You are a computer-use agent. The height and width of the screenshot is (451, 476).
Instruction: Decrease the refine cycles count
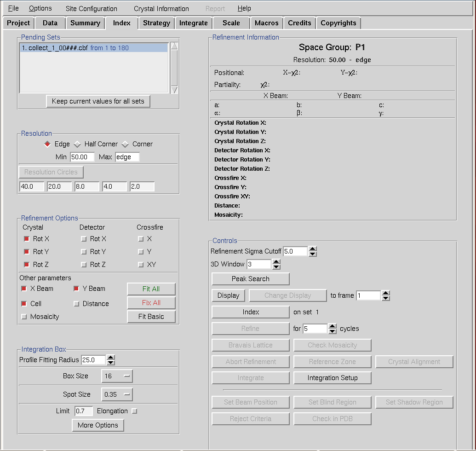point(332,331)
